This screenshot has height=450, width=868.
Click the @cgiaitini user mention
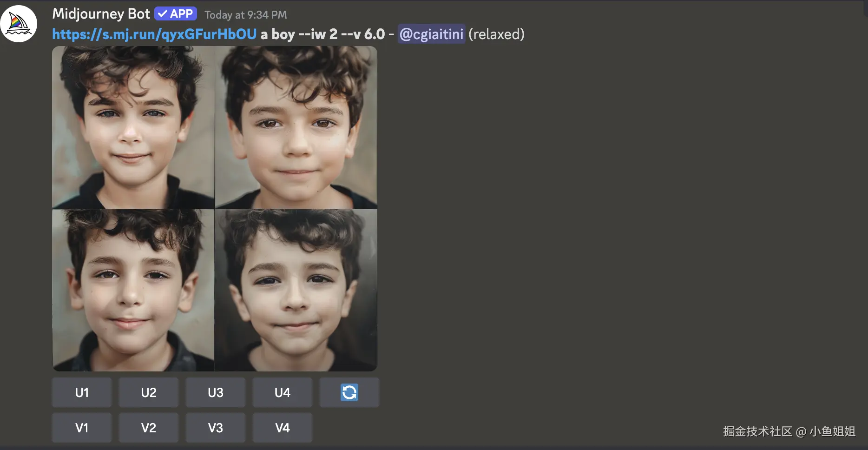coord(431,34)
